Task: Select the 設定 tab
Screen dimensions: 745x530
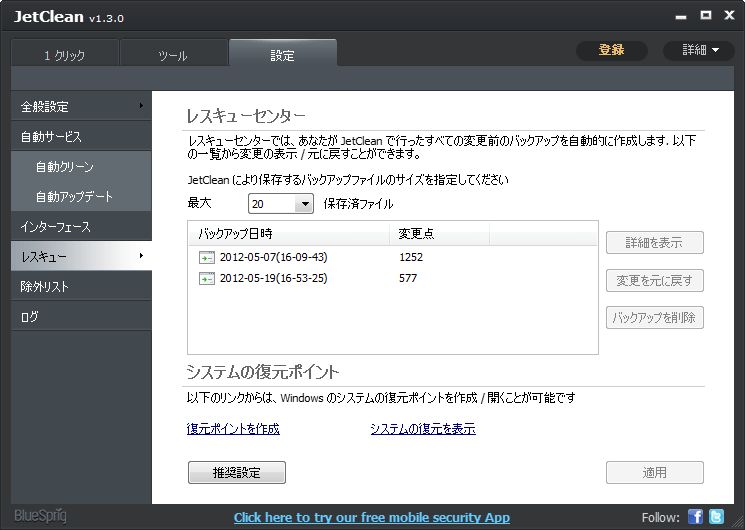Action: click(283, 54)
